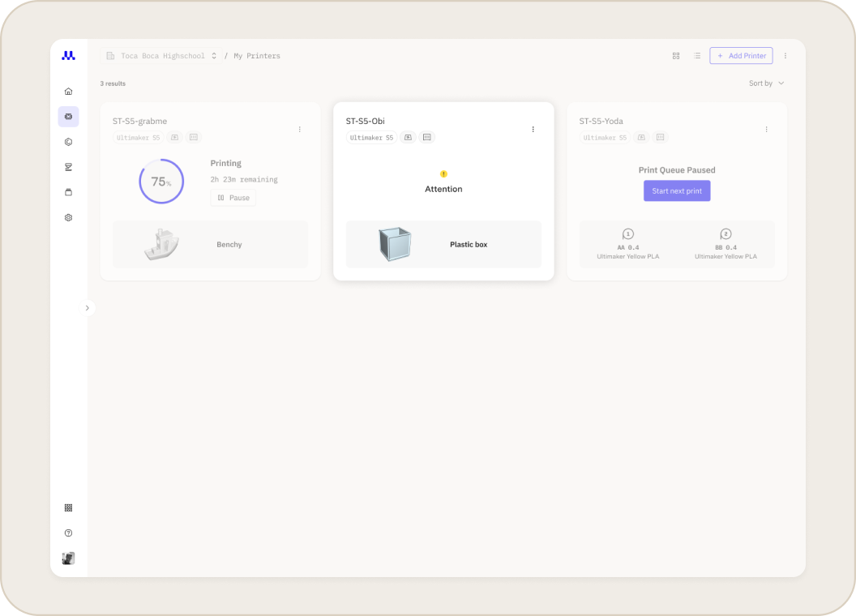
Task: Click Ultimaker S5 tag on ST-S5-grabme
Action: point(138,138)
